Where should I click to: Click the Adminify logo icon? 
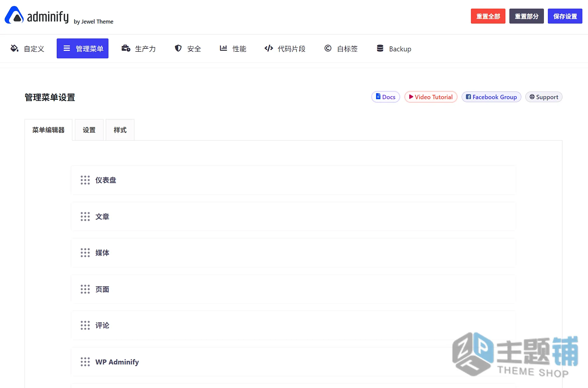click(14, 15)
